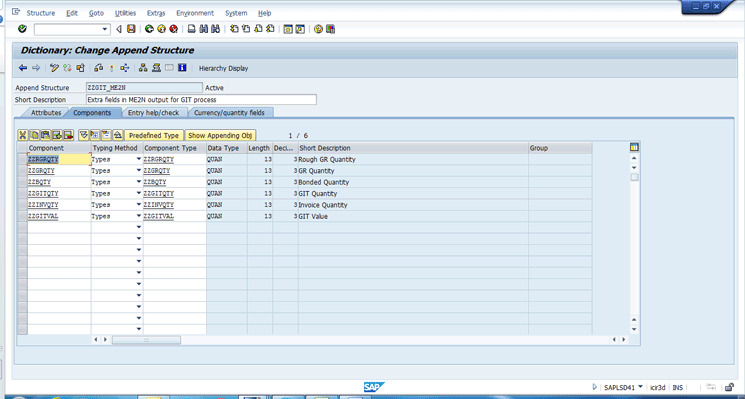Click the Display Object List hierarchy icon
The height and width of the screenshot is (399, 745).
pos(143,68)
